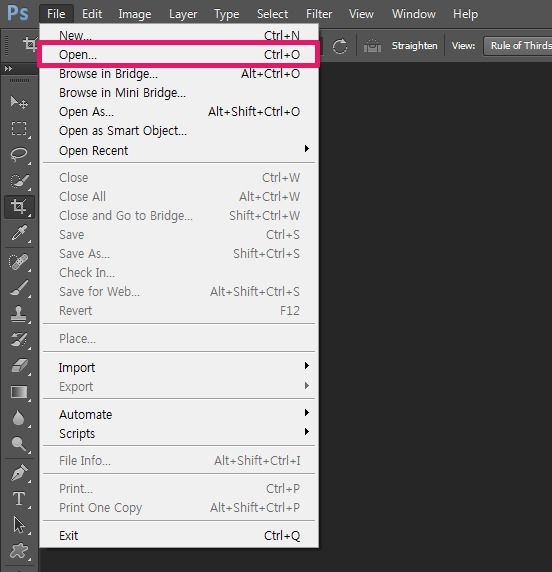Select the Rectangular Marquee tool
The image size is (552, 572).
pos(19,129)
